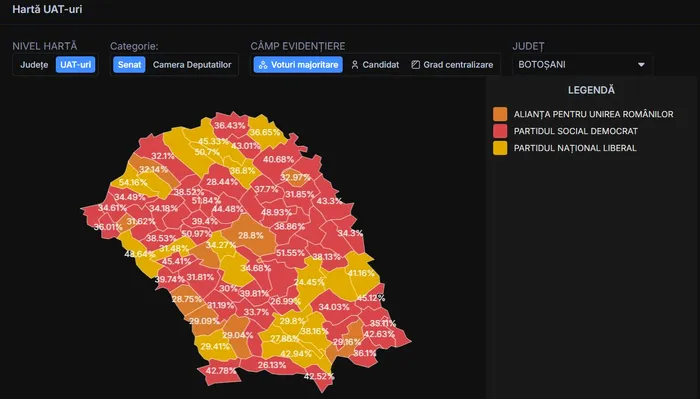This screenshot has height=399, width=700.
Task: Activate the Voturi majoritare button
Action: coord(298,65)
